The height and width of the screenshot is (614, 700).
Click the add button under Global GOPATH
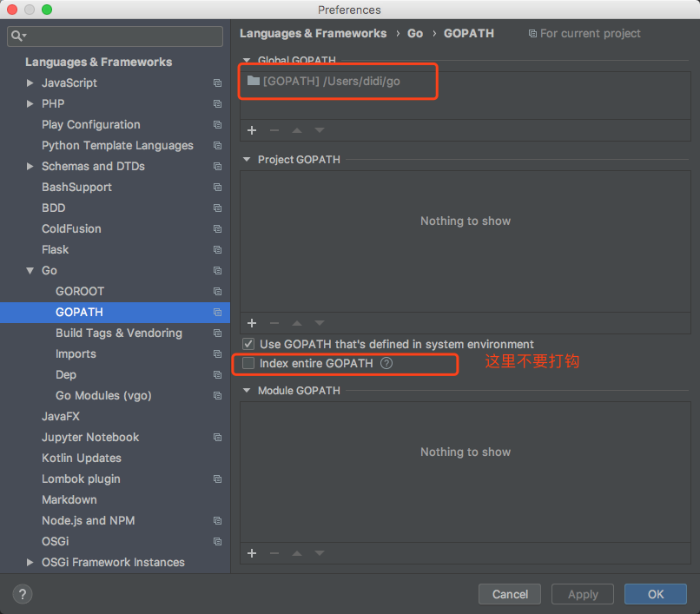pyautogui.click(x=252, y=130)
